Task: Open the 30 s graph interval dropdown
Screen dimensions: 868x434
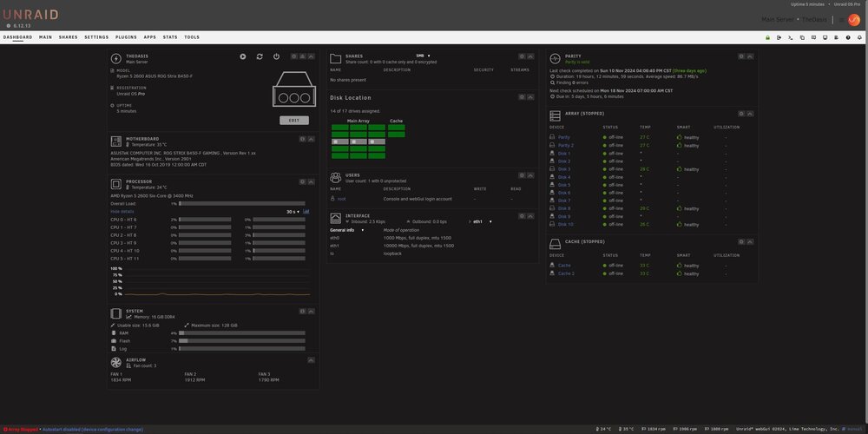Action: click(x=293, y=212)
